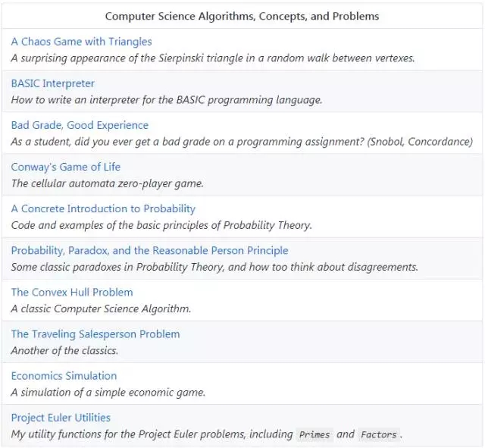Click the Primes code snippet
This screenshot has height=448, width=485.
(314, 434)
